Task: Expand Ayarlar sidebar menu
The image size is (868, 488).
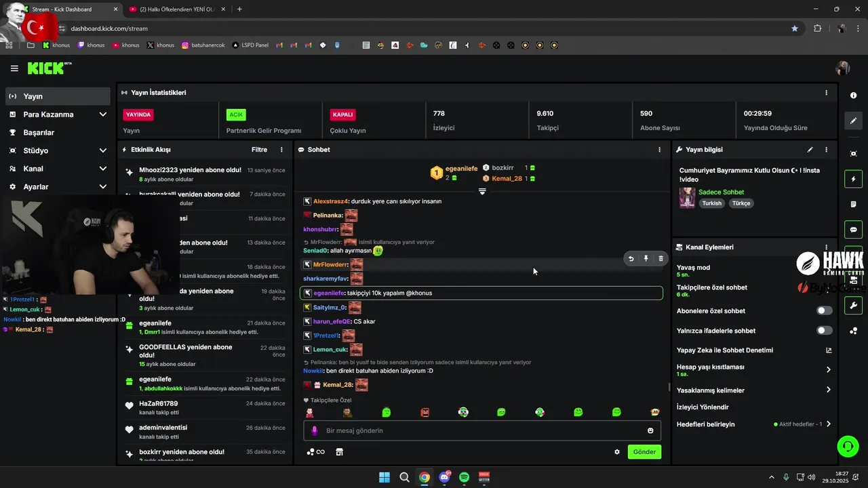Action: tap(103, 187)
